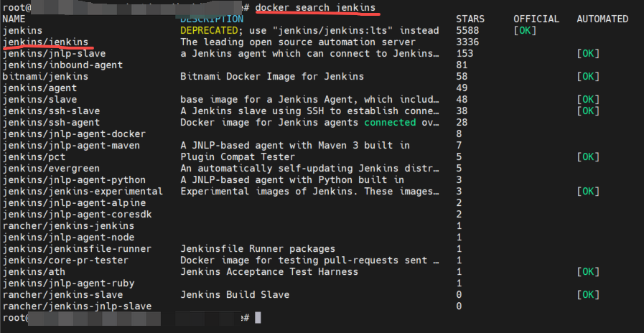
Task: Click the 'A JNLP-based agent with Python' description
Action: tap(292, 180)
